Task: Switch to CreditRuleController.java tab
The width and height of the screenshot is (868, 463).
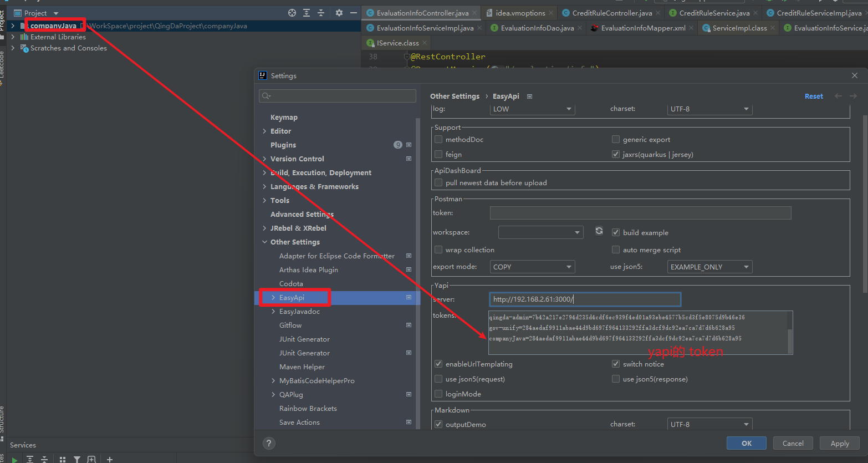Action: click(x=612, y=13)
